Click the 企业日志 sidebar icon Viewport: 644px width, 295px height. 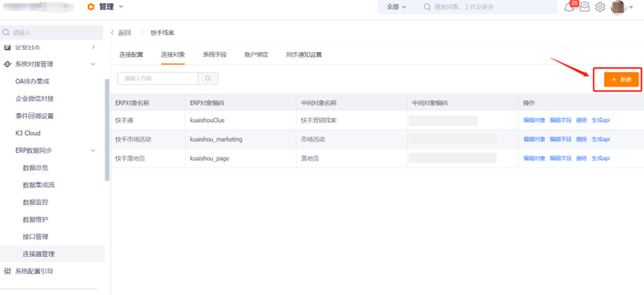pos(7,47)
